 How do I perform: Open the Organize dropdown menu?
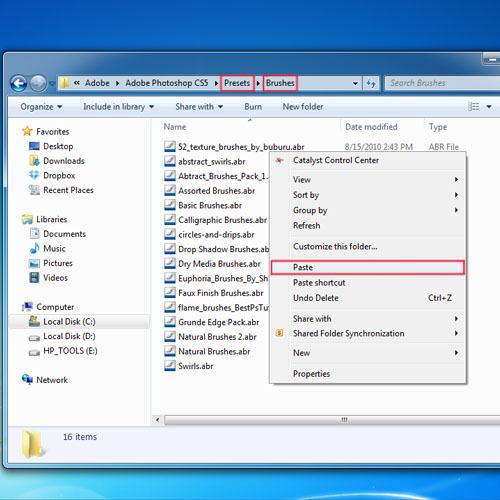click(41, 107)
